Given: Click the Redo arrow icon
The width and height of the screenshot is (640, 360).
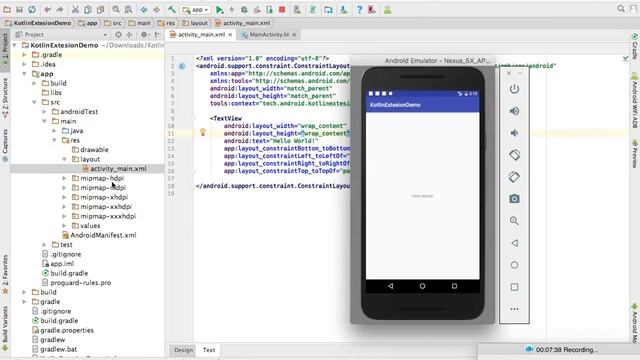Looking at the screenshot, I should point(60,9).
